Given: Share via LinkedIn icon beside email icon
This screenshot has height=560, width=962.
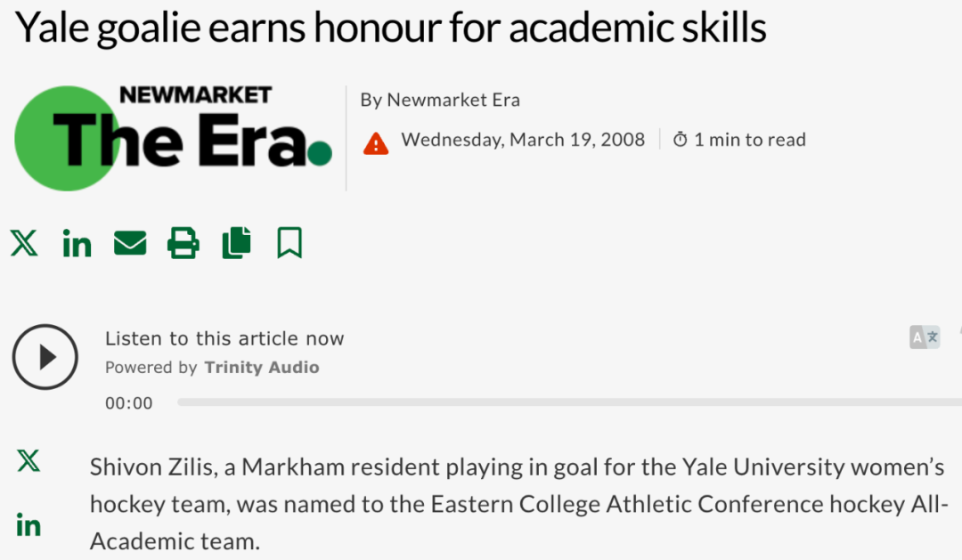Looking at the screenshot, I should pyautogui.click(x=77, y=243).
